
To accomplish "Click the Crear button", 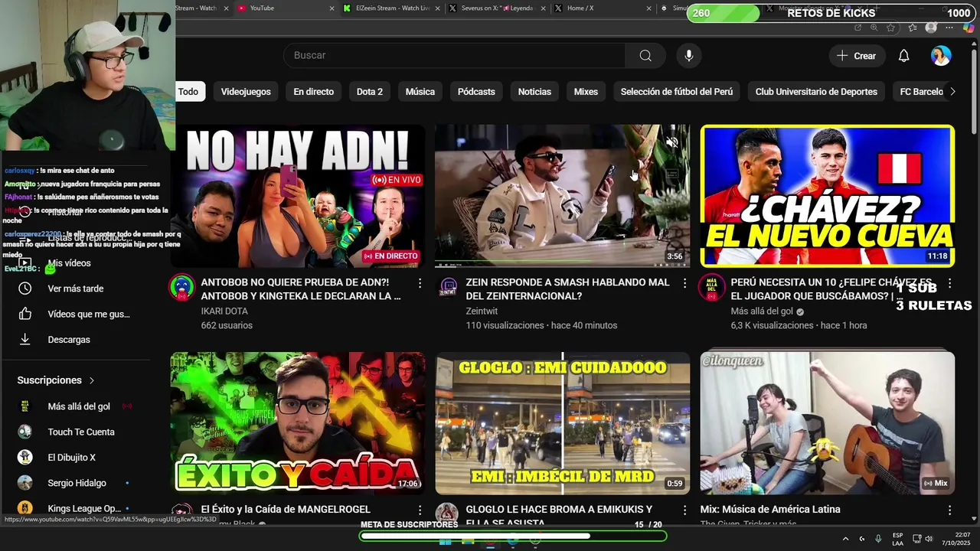I will point(857,56).
